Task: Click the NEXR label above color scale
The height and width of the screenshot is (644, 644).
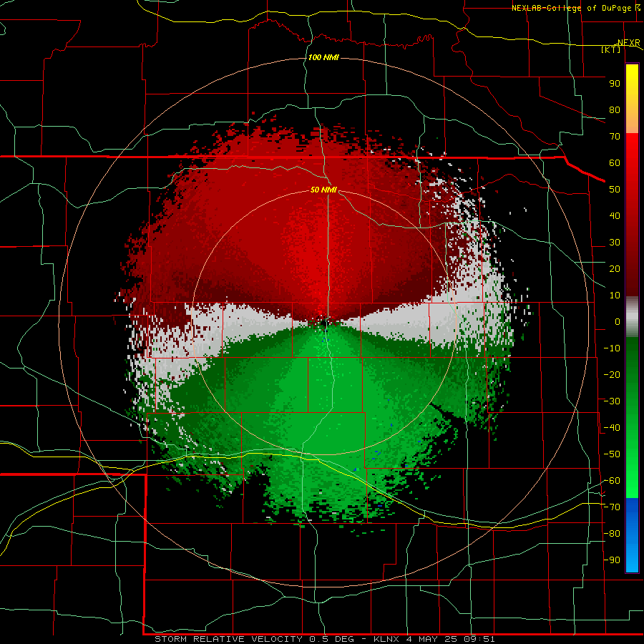Action: pyautogui.click(x=628, y=43)
